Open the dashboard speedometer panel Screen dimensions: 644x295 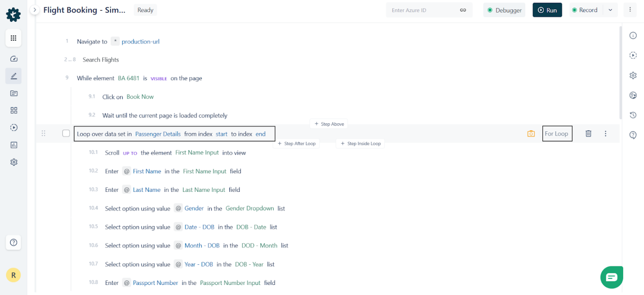[13, 59]
